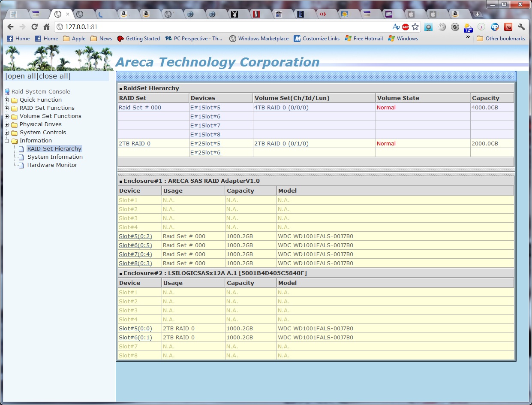Click the 72° weather extension icon

pyautogui.click(x=468, y=27)
